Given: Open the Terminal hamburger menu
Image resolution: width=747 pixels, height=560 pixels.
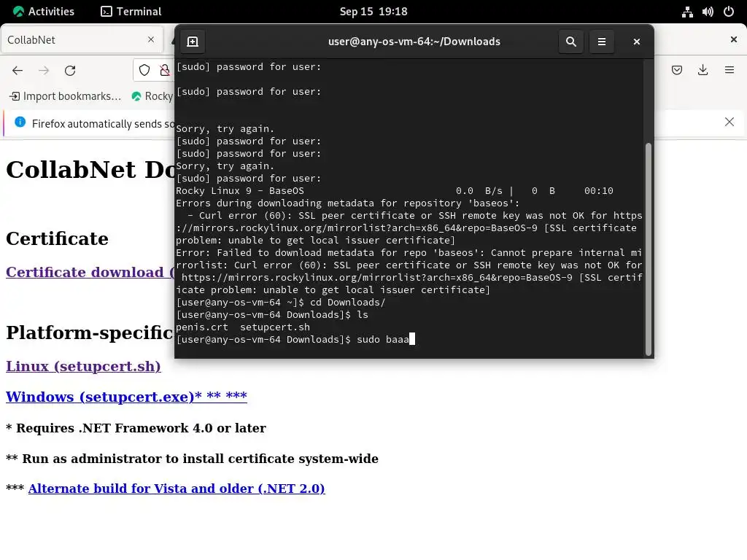Looking at the screenshot, I should point(602,42).
